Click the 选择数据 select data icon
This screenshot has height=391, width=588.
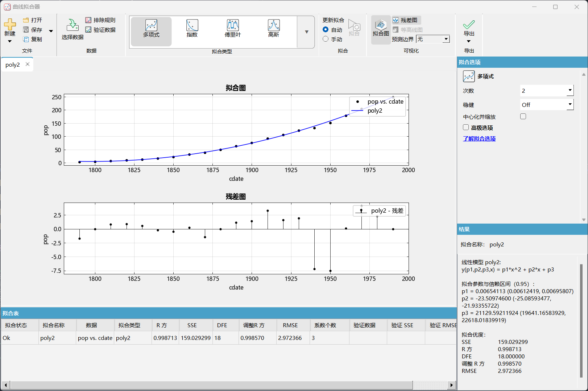coord(73,25)
